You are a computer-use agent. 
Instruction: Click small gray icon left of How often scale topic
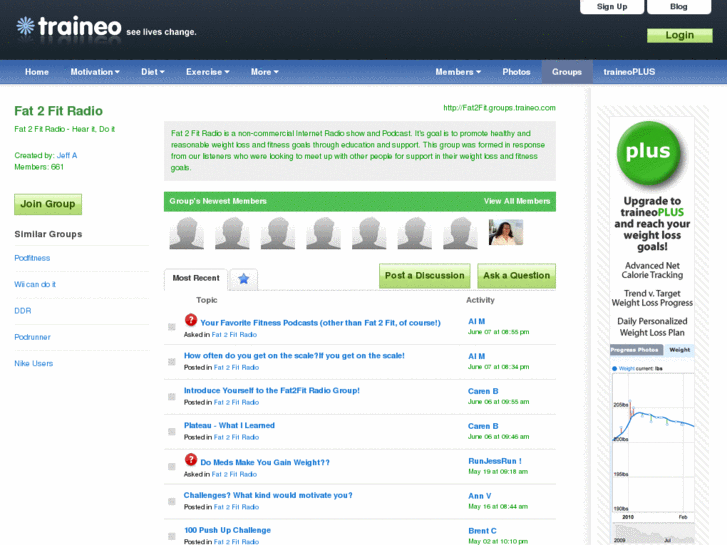coord(172,362)
